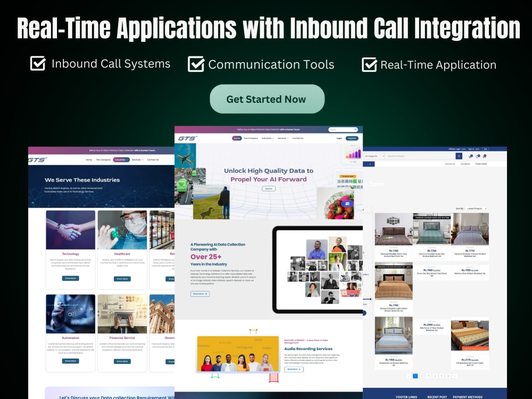Open The Company menu in center page
Viewport: 532px width, 399px height.
[251, 138]
